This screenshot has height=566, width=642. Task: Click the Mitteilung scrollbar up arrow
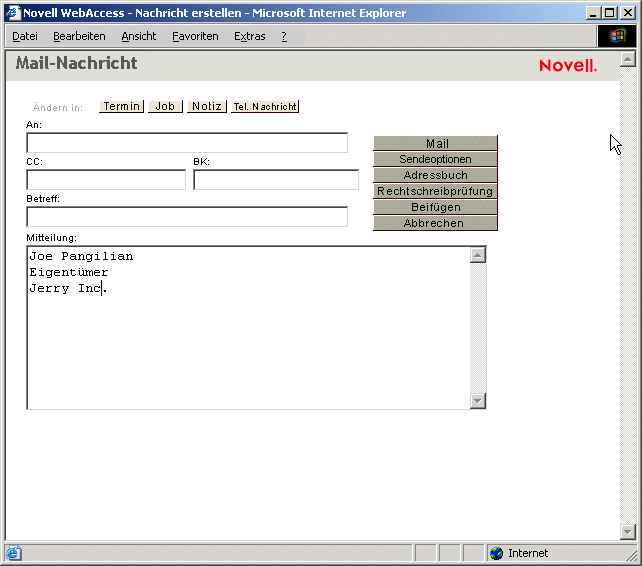click(x=477, y=255)
